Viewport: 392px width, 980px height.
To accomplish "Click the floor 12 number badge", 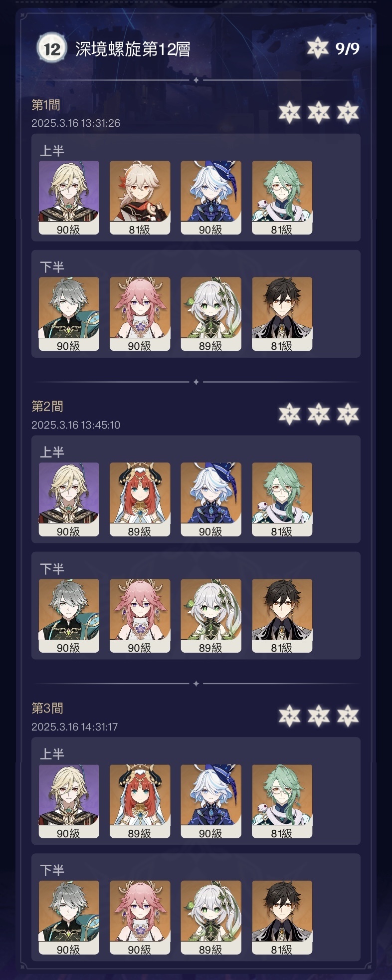I will click(x=51, y=48).
